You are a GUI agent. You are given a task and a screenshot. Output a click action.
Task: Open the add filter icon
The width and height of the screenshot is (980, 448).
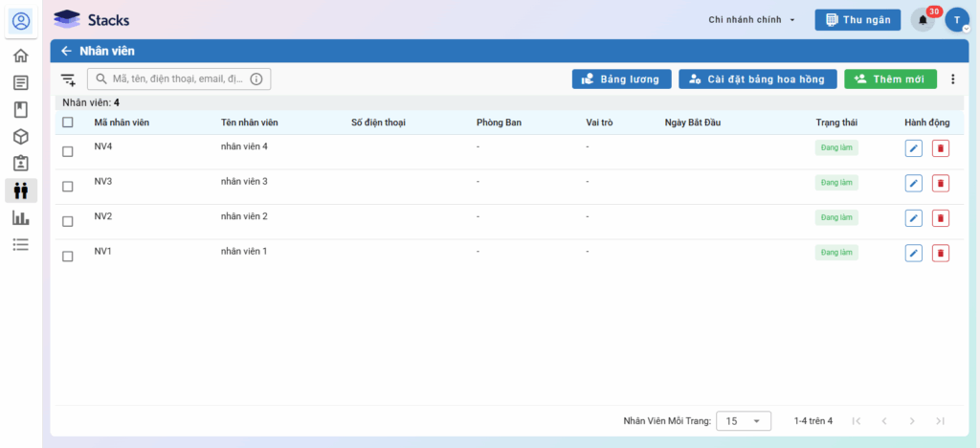(68, 79)
